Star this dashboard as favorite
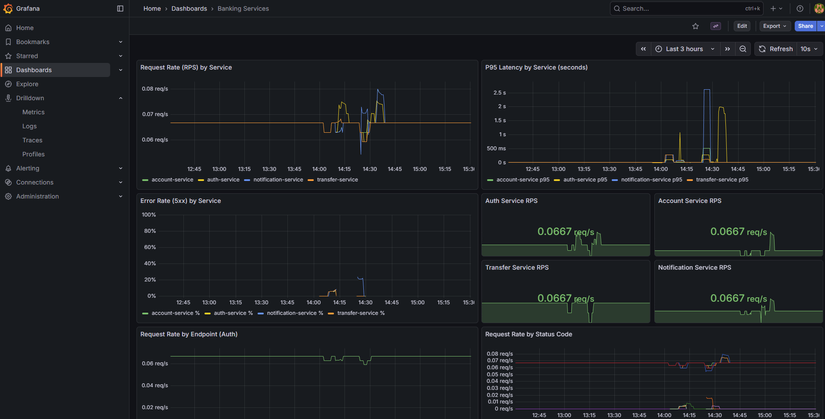 (x=696, y=26)
